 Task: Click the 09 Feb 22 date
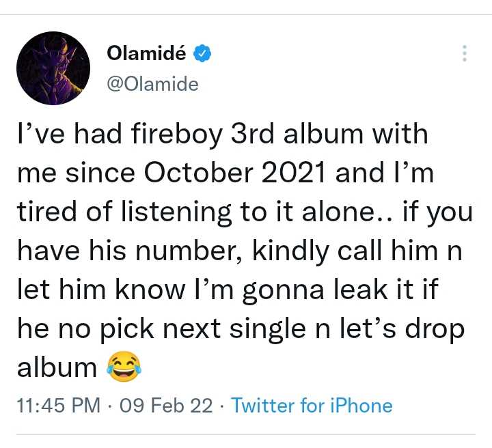(166, 406)
